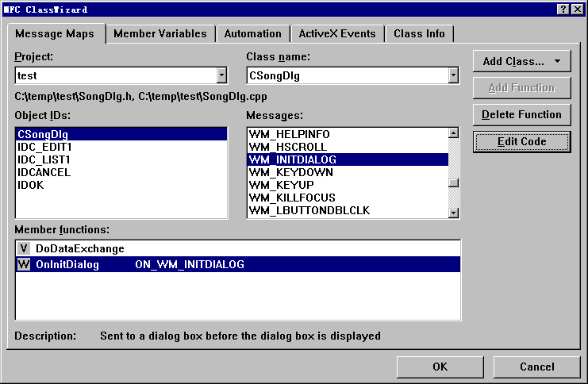Viewport: 588px width, 384px height.
Task: Open the Automation tab
Action: pos(253,34)
